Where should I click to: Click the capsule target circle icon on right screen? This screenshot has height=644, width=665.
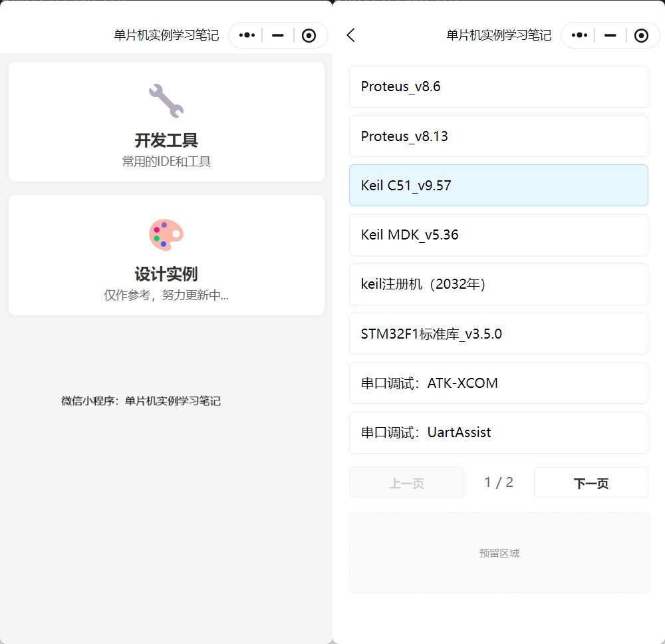point(641,35)
